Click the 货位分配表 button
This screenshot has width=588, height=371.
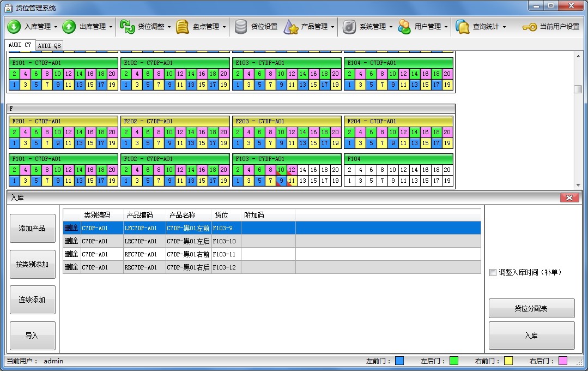[x=531, y=308]
